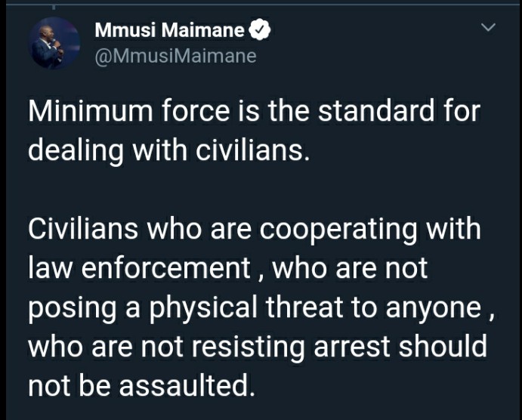Click the sentence starting 'Minimum force is'

(255, 130)
